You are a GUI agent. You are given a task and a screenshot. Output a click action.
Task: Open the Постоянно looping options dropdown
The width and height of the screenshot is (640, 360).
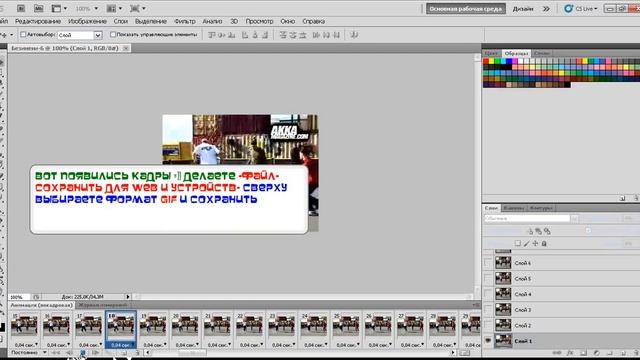(x=29, y=353)
